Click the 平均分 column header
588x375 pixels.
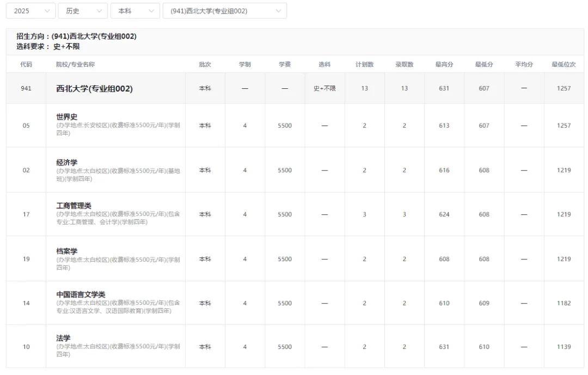point(524,64)
